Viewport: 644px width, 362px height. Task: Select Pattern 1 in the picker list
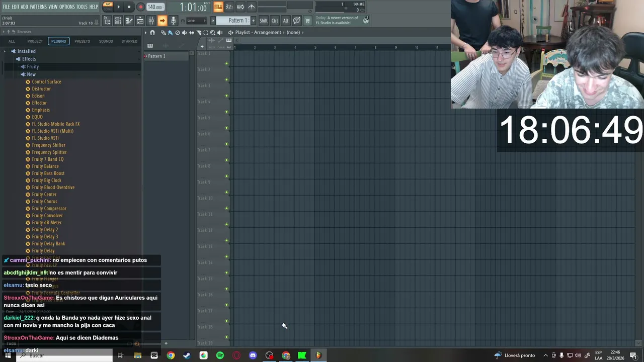[166, 56]
